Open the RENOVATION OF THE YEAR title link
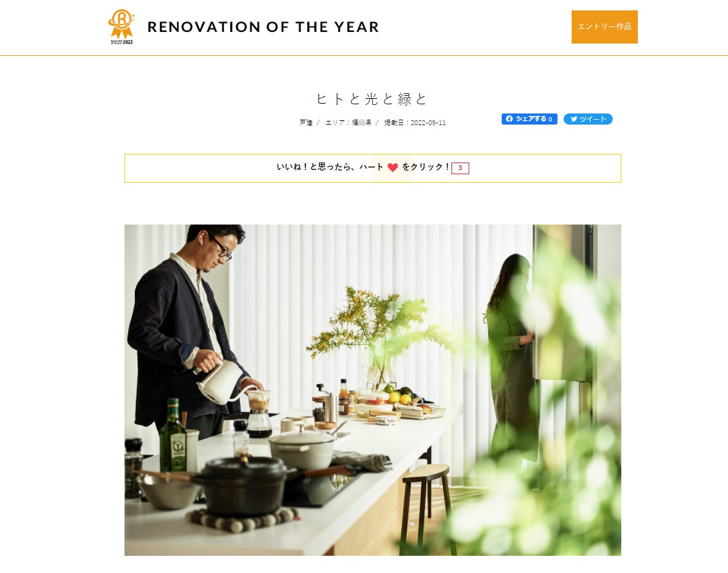728x573 pixels. (262, 27)
